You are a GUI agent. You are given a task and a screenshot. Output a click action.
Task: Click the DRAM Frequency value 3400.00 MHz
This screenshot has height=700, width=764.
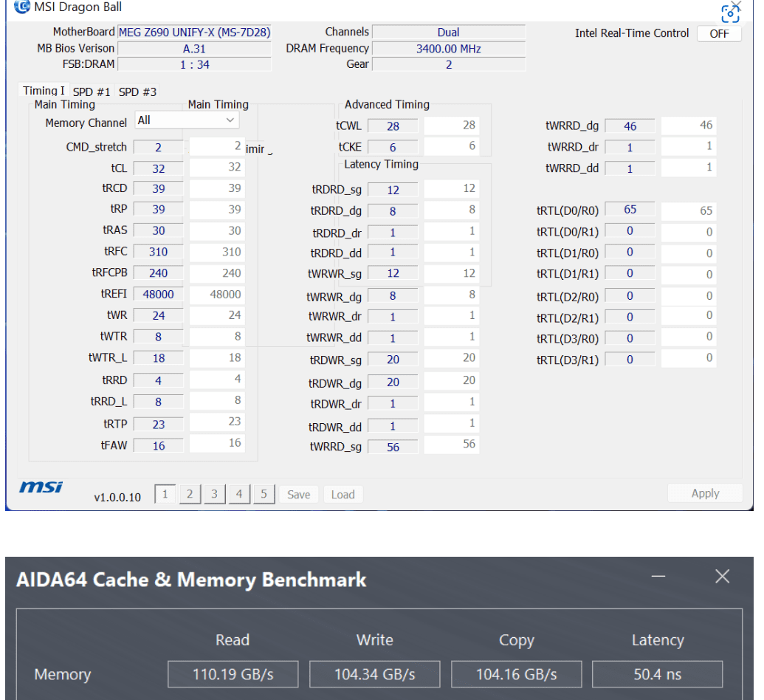click(x=449, y=49)
